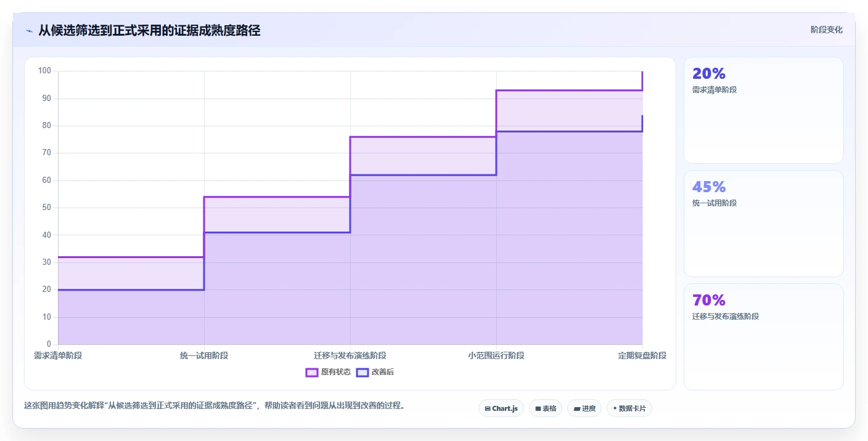The width and height of the screenshot is (868, 441).
Task: Click the blue-violet 改善后 legend swatch
Action: (362, 372)
